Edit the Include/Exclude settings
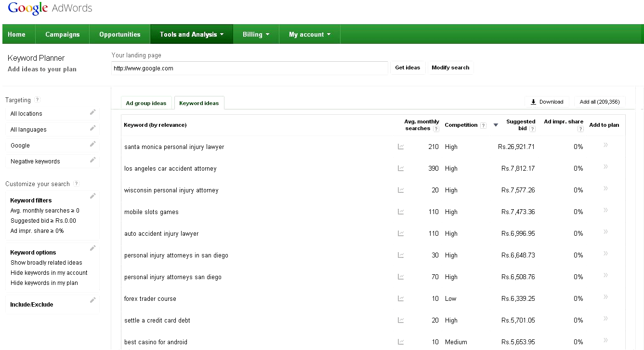644x350 pixels. 93,300
